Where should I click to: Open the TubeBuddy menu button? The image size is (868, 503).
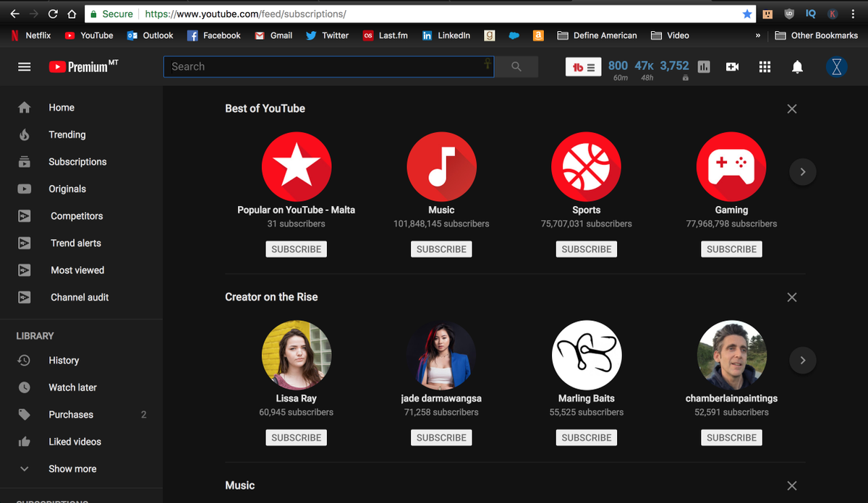(x=583, y=67)
